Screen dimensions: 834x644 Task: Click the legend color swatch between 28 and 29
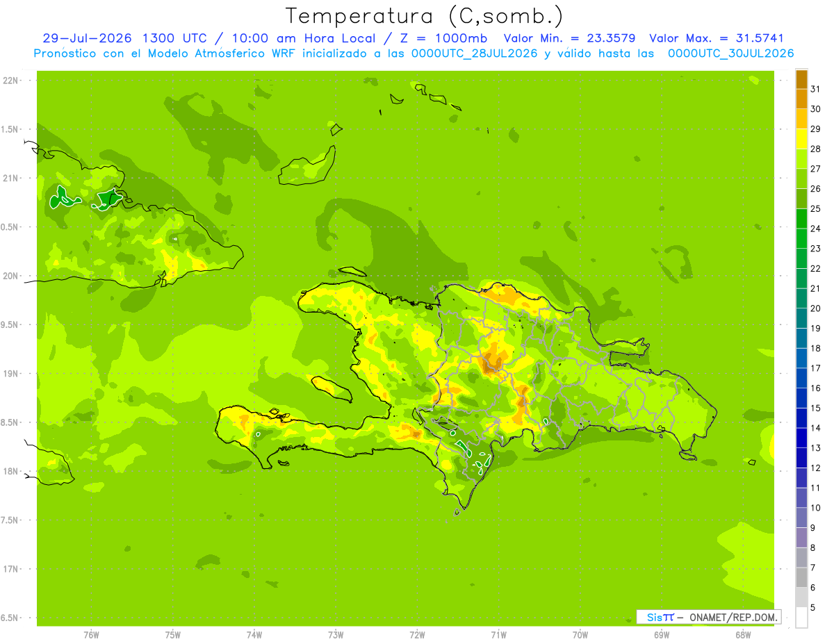(x=801, y=139)
